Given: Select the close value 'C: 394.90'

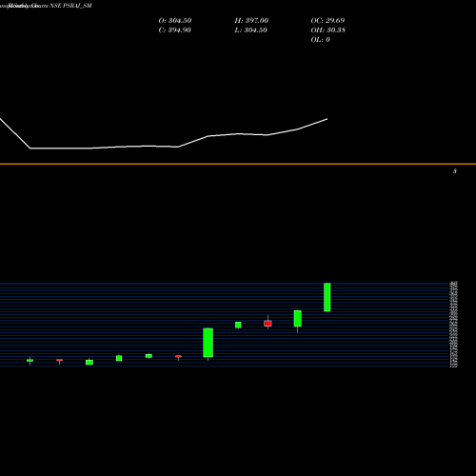Looking at the screenshot, I should [x=175, y=30].
